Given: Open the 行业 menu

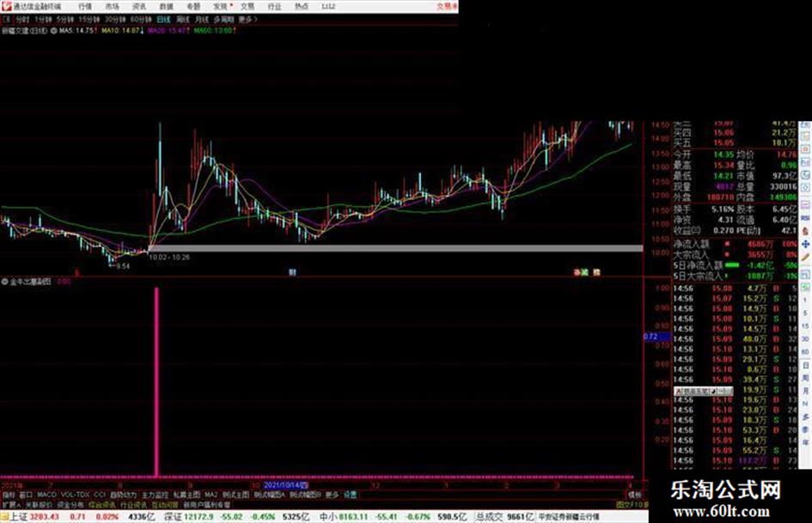Looking at the screenshot, I should [274, 6].
